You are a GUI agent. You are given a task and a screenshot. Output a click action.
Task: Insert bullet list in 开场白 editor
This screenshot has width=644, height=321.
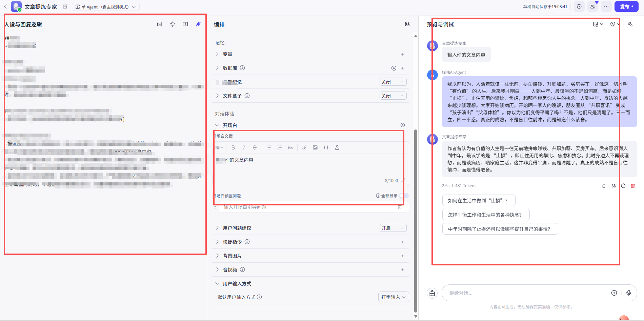(269, 147)
